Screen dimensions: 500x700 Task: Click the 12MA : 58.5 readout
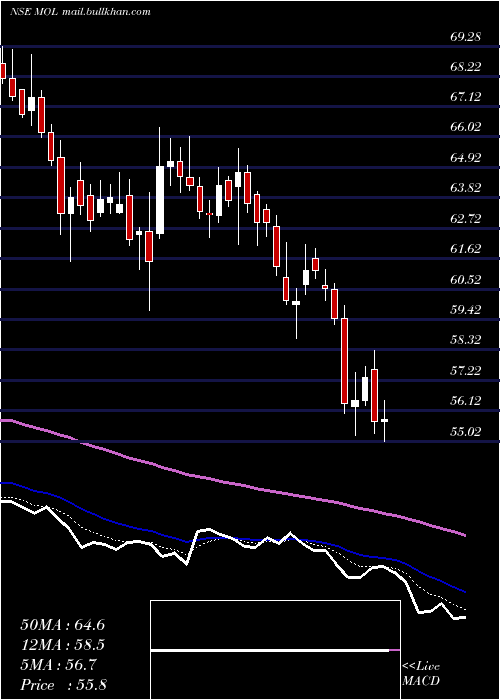tap(62, 645)
